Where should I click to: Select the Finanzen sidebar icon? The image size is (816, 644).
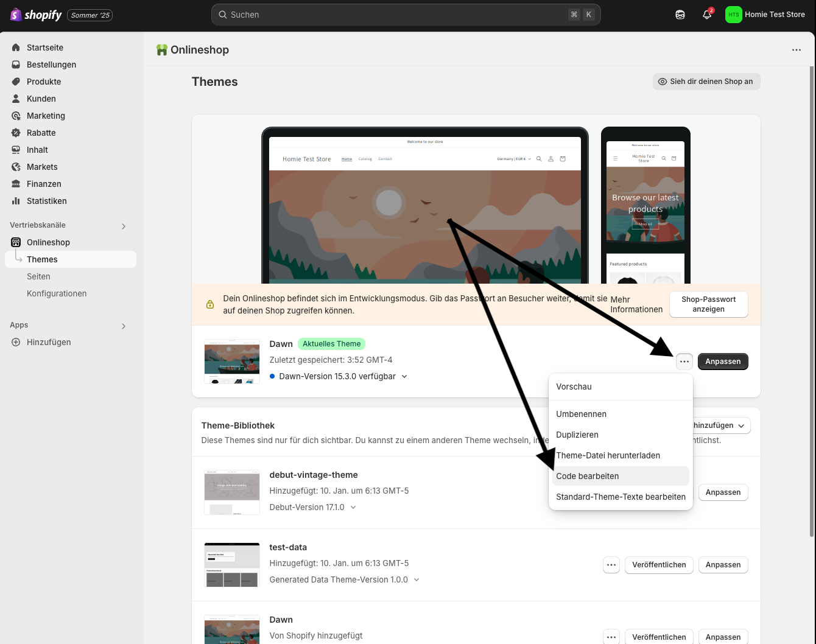click(15, 184)
